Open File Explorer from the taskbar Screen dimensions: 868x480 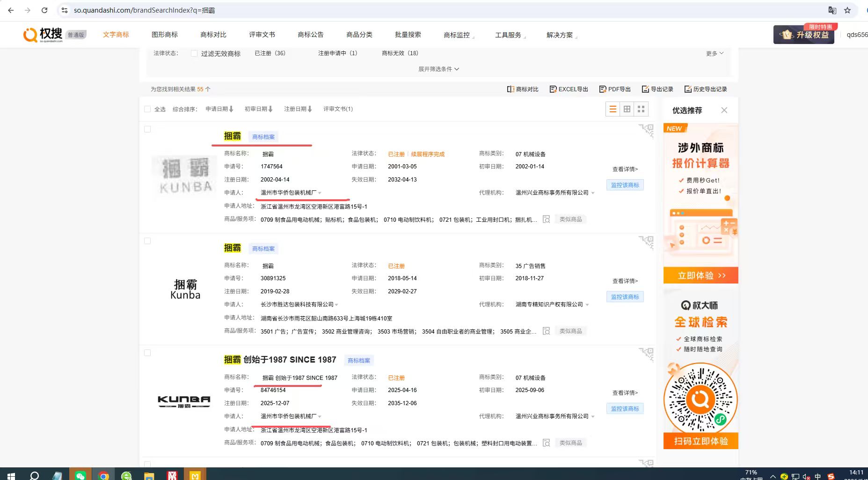point(149,476)
